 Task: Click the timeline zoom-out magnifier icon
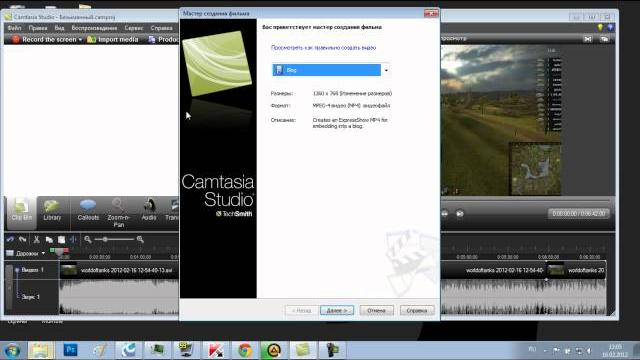(88, 240)
